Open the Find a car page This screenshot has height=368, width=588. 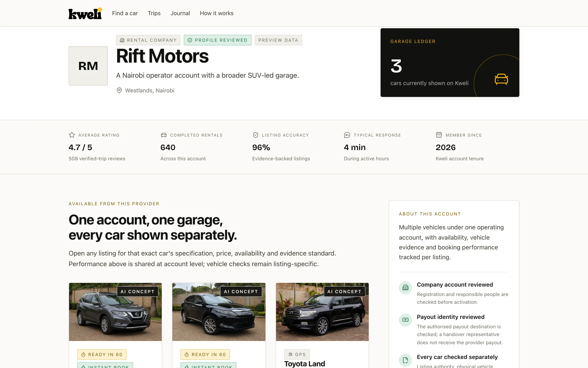(x=125, y=13)
